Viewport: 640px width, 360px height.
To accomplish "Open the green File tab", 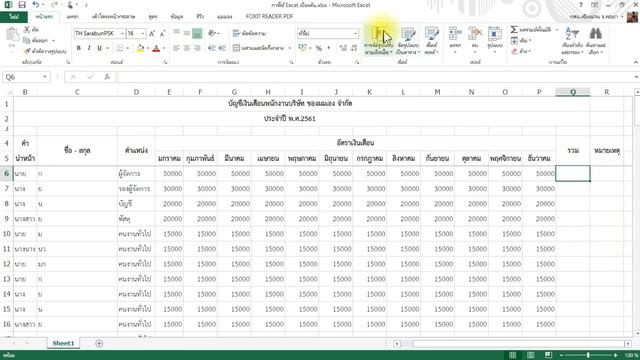I will click(x=14, y=17).
